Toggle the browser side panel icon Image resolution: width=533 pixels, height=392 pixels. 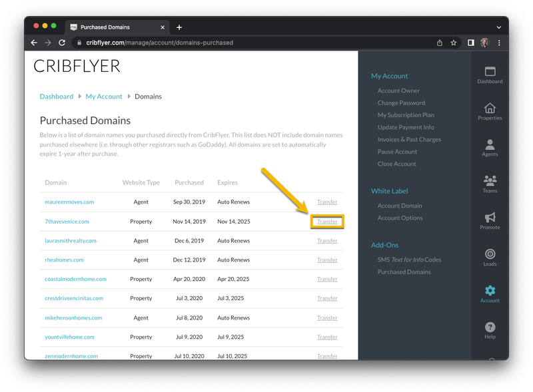(471, 43)
